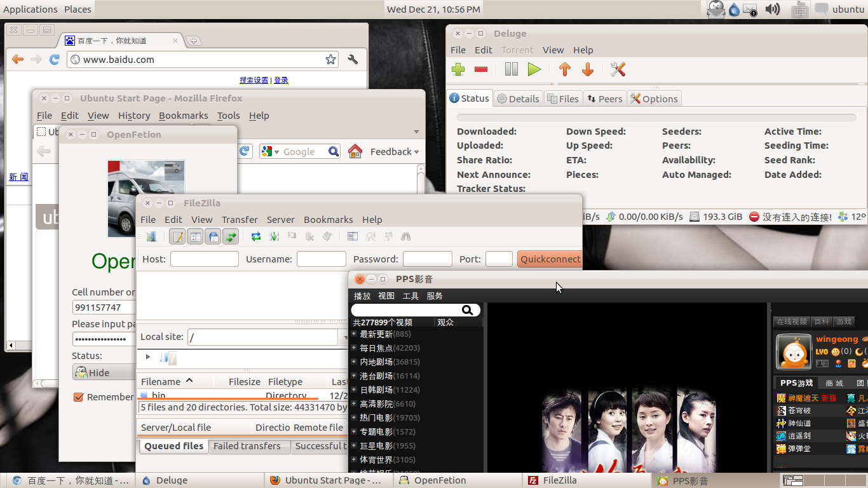868x488 pixels.
Task: Open FileZilla Site Manager icon
Action: click(x=152, y=236)
